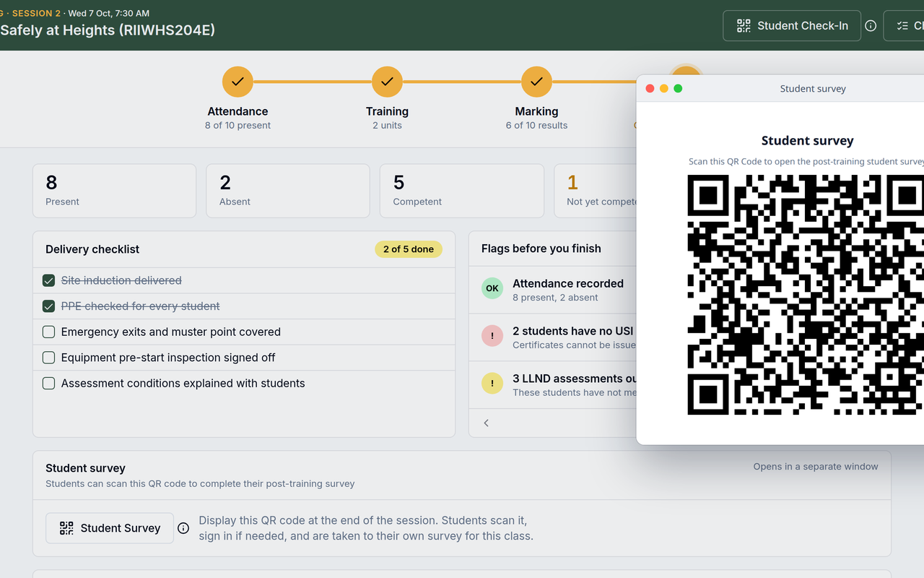This screenshot has height=578, width=924.
Task: Open the Absent count card
Action: click(288, 191)
